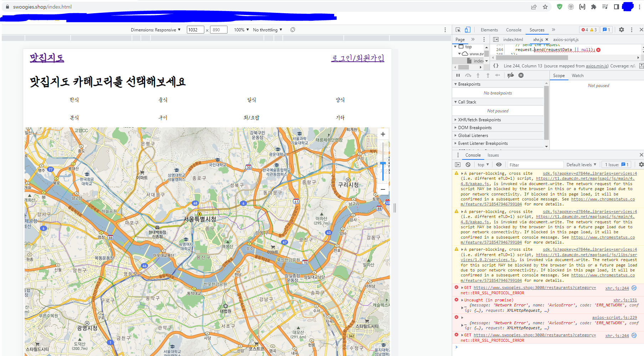Image resolution: width=644 pixels, height=356 pixels.
Task: Switch to the Issues drawer tab
Action: (x=493, y=155)
